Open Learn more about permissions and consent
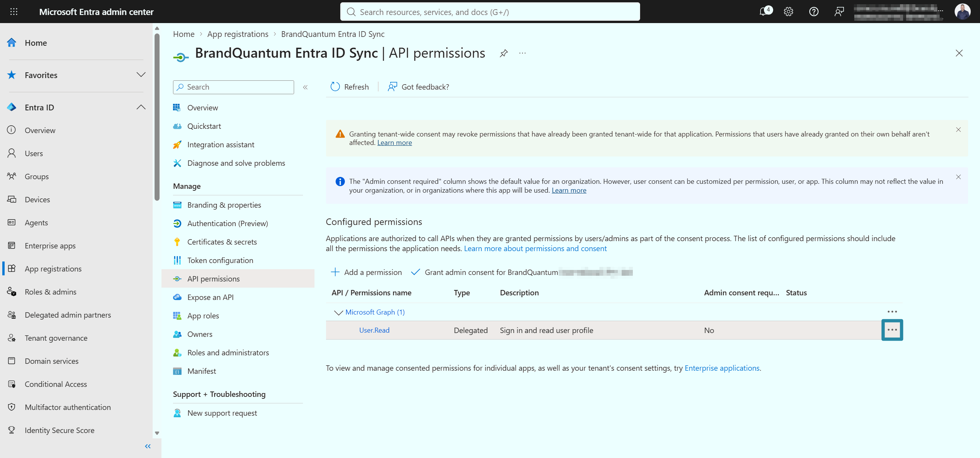This screenshot has width=980, height=458. (x=535, y=248)
